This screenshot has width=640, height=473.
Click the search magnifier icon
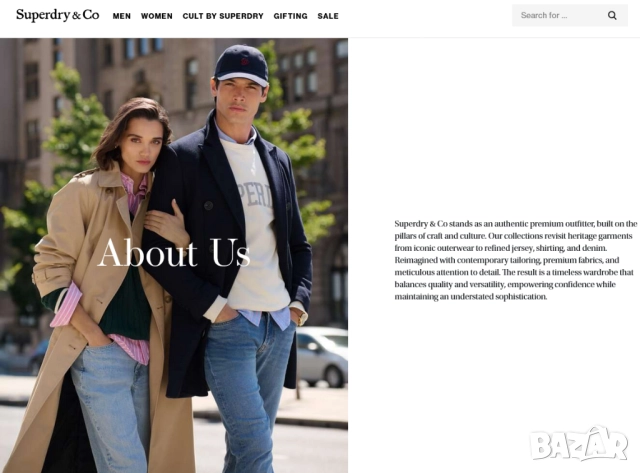pyautogui.click(x=612, y=16)
